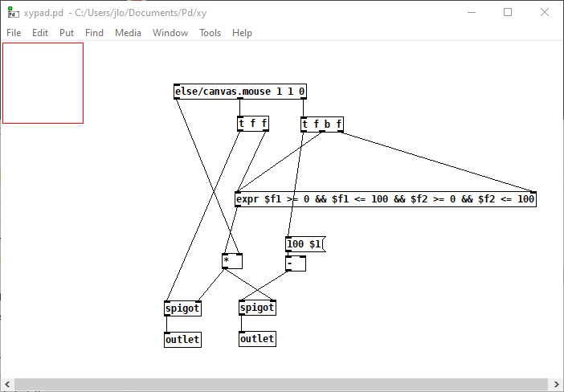Open the Media menu

128,33
